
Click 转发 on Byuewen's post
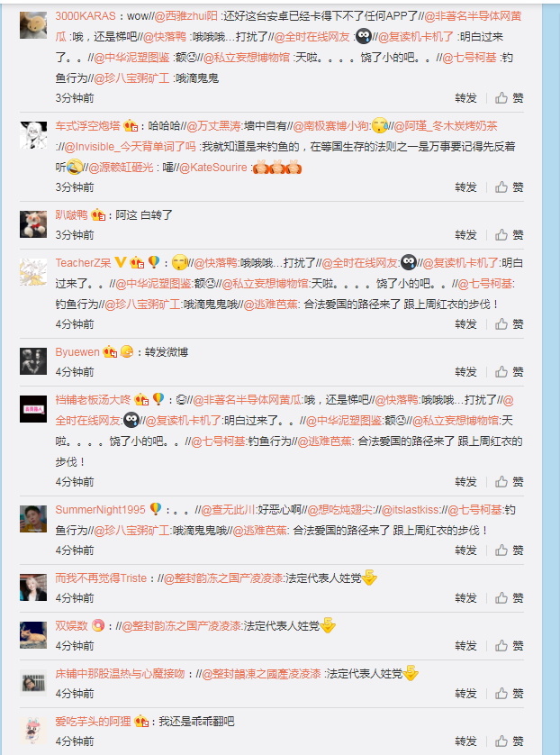coord(465,372)
